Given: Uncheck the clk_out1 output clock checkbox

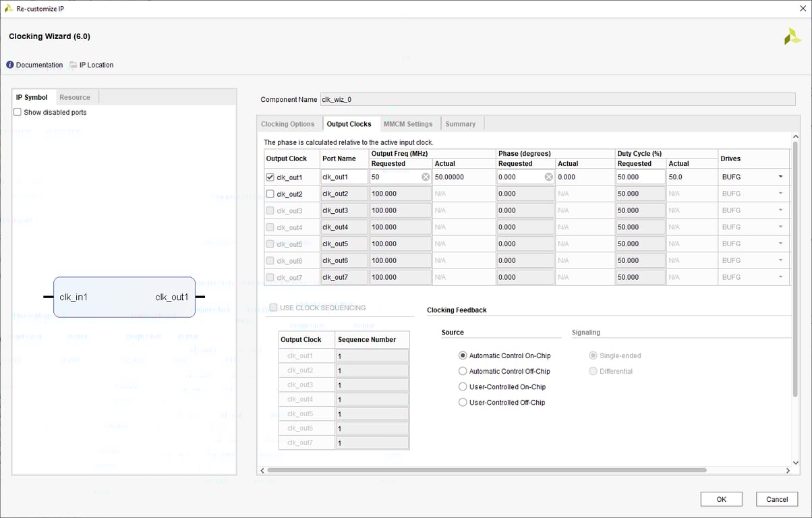Looking at the screenshot, I should [270, 177].
